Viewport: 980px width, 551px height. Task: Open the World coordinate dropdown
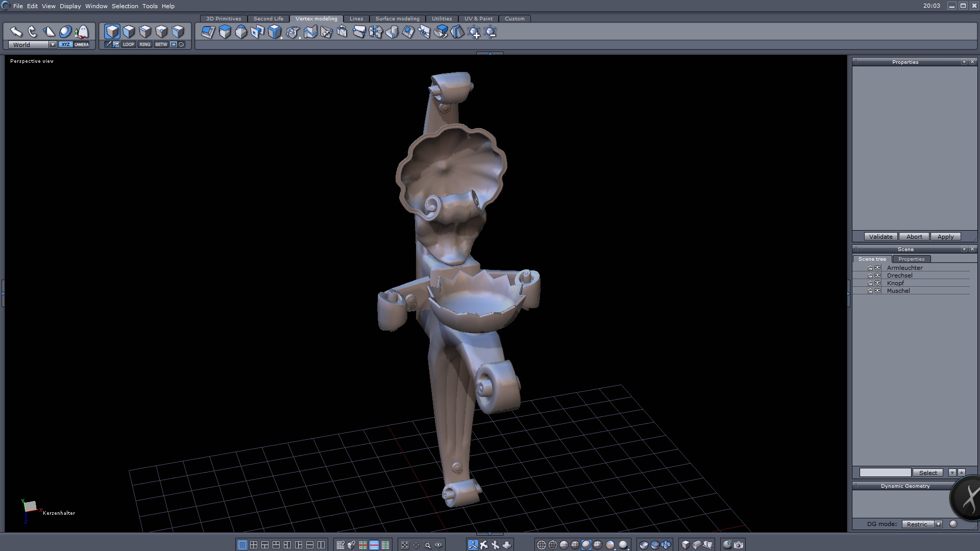point(53,44)
